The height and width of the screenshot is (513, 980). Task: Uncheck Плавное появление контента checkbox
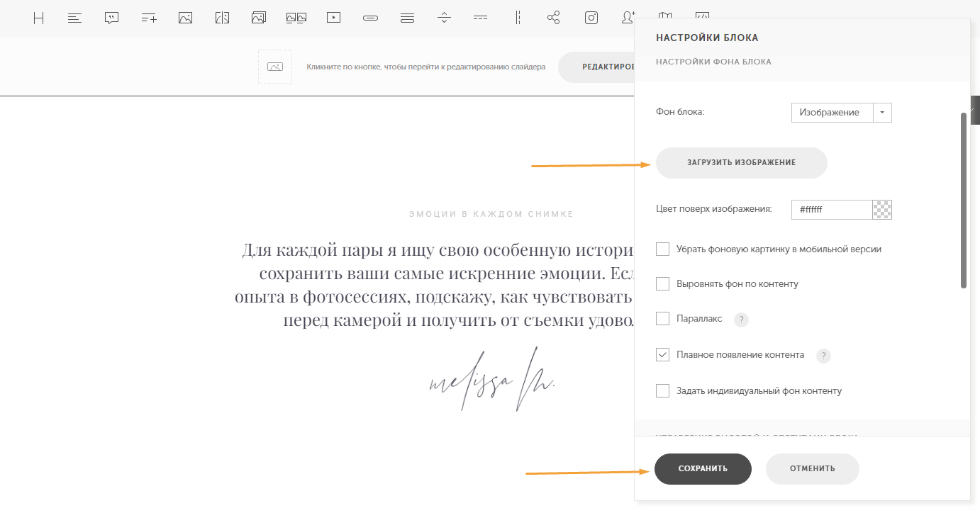click(663, 355)
